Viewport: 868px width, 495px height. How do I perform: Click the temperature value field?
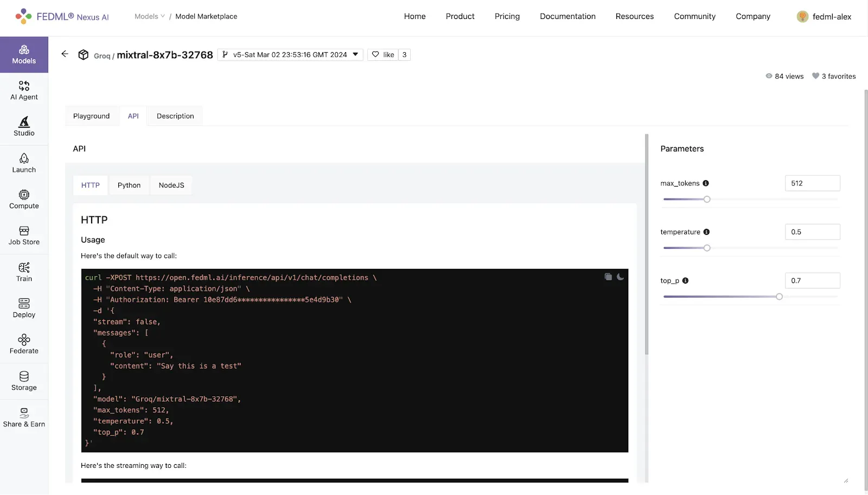pos(813,232)
